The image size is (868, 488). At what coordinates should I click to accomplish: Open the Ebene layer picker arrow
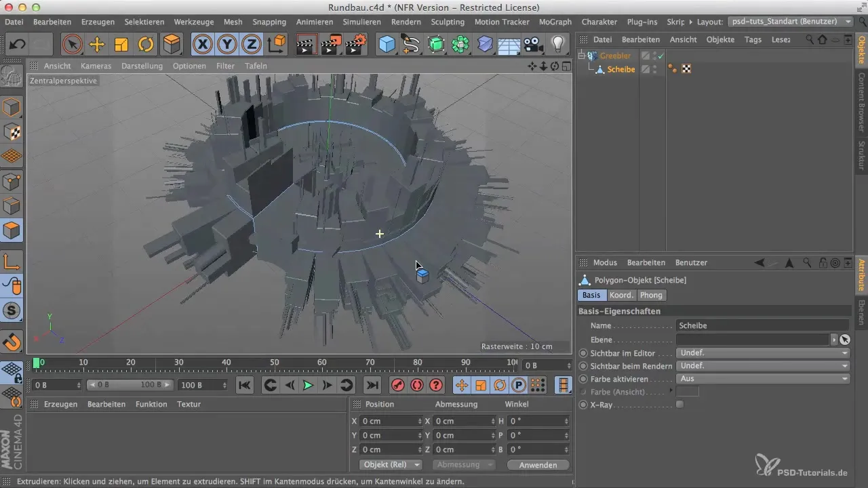pyautogui.click(x=834, y=340)
